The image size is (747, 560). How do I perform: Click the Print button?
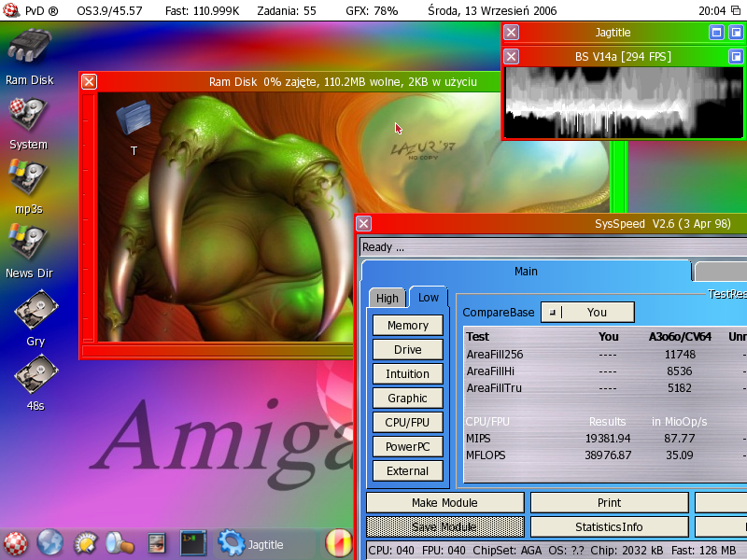coord(610,503)
